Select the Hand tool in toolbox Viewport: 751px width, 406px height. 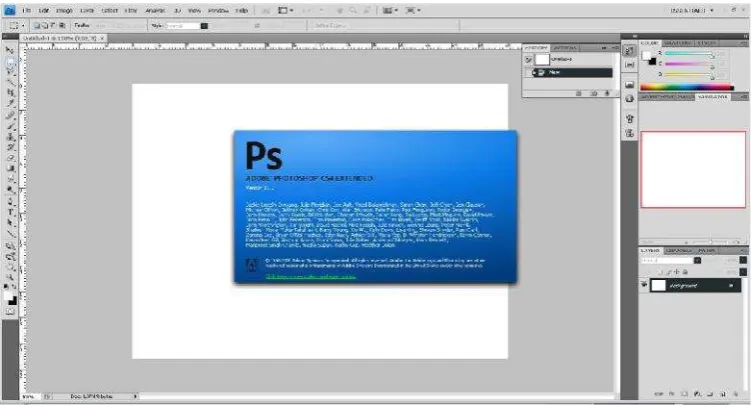tap(10, 267)
